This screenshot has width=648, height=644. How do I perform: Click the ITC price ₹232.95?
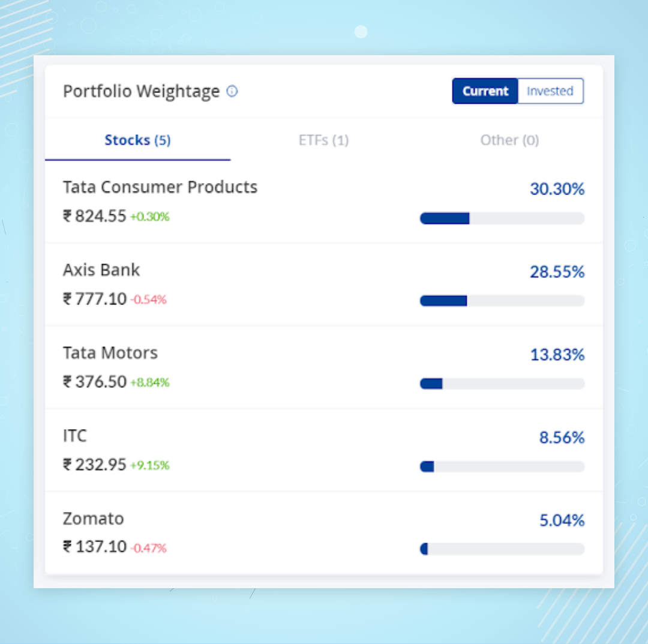point(97,465)
